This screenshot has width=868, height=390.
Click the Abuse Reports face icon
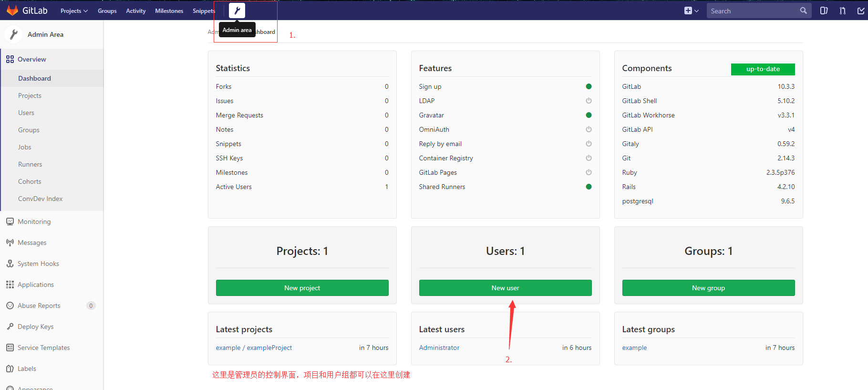coord(10,306)
